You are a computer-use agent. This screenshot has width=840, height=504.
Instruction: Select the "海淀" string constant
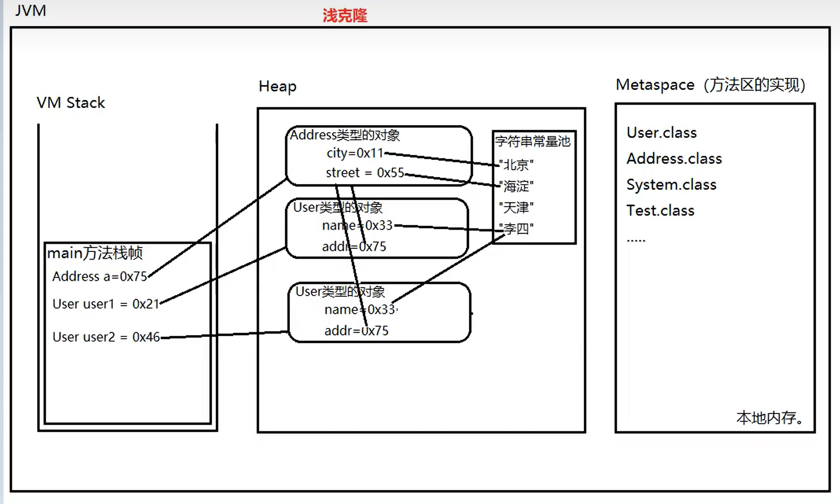click(x=516, y=186)
